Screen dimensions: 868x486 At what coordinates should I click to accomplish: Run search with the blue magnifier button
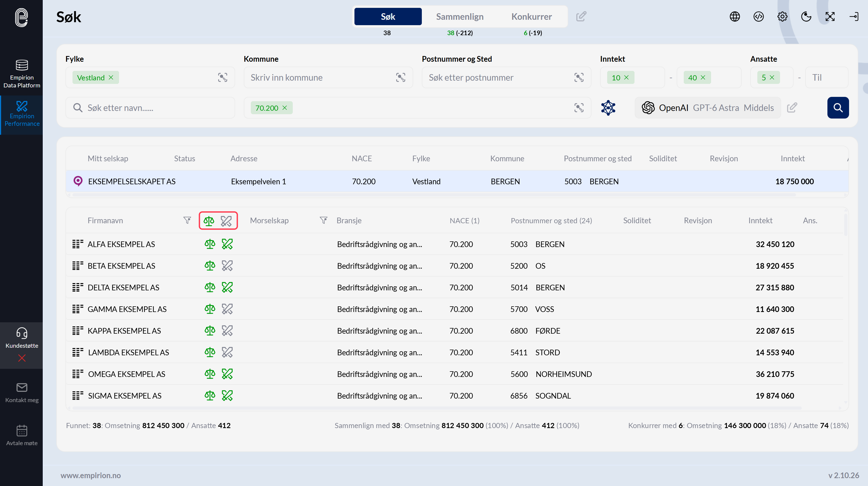click(838, 108)
